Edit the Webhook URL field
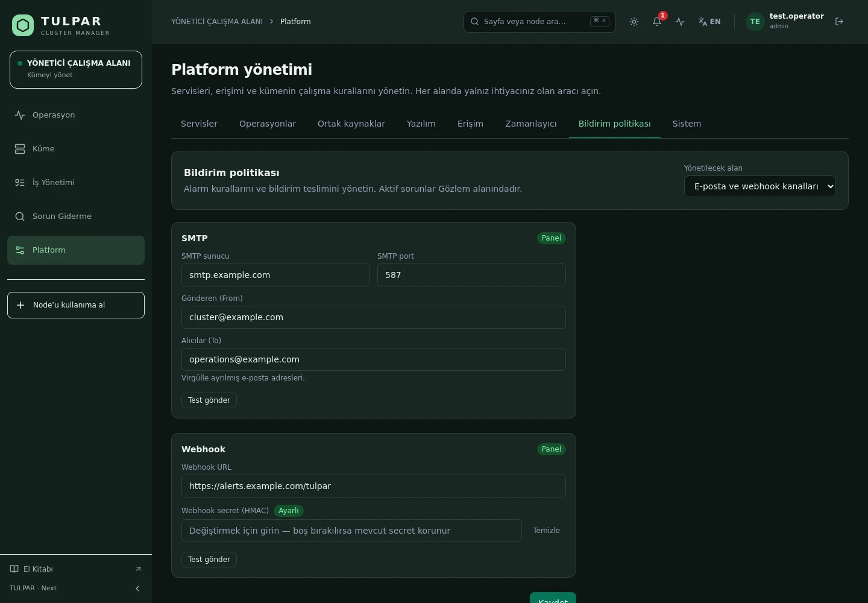Screen dimensions: 868x603 click(374, 486)
